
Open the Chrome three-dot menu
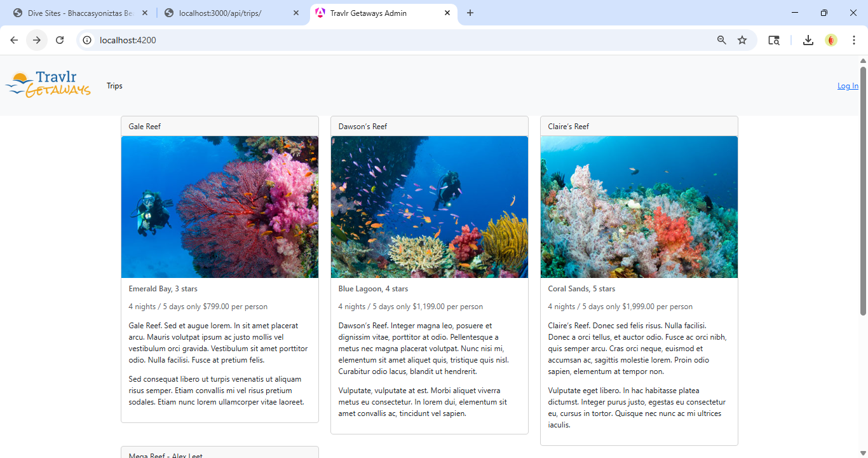pyautogui.click(x=854, y=40)
